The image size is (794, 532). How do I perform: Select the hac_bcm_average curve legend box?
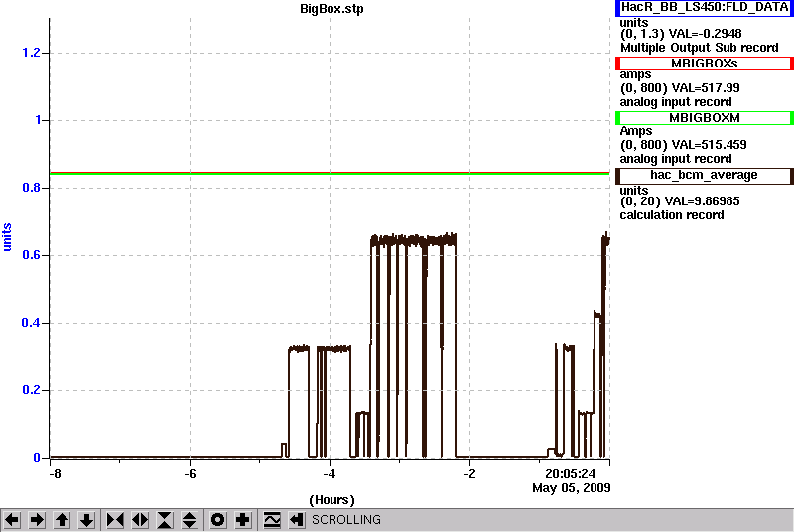point(705,175)
